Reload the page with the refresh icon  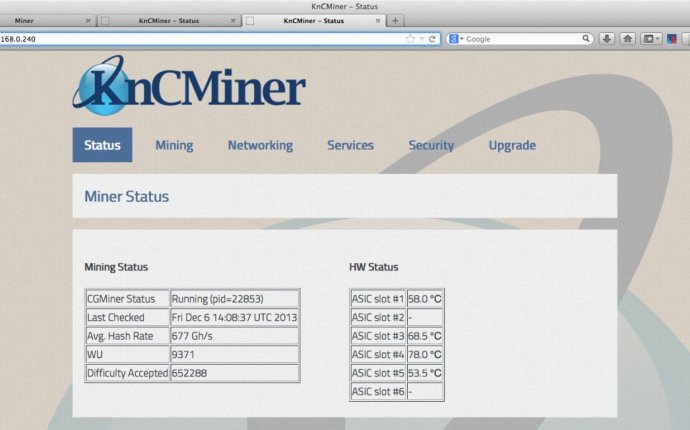[x=432, y=39]
